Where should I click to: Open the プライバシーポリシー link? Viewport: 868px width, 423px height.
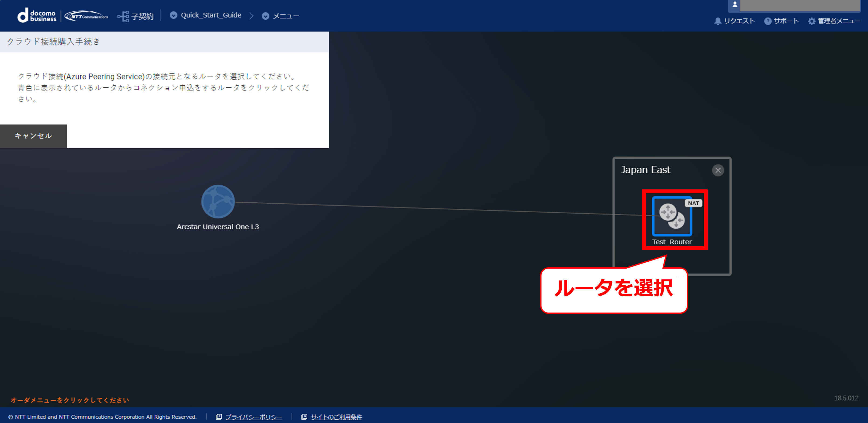[254, 417]
